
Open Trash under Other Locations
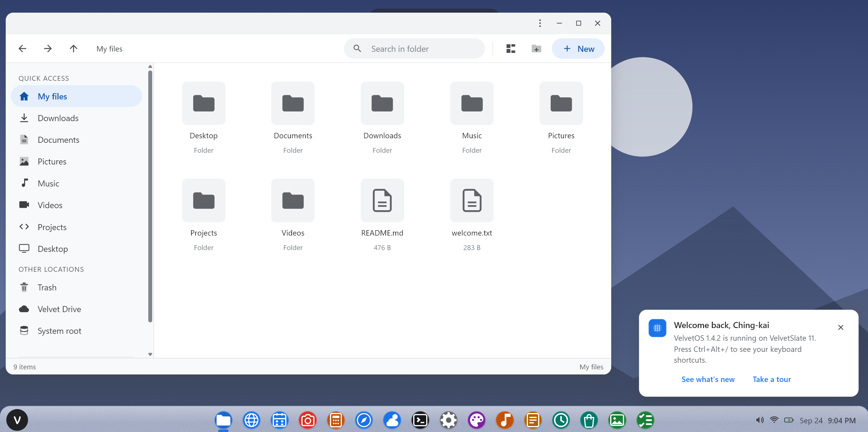tap(76, 287)
